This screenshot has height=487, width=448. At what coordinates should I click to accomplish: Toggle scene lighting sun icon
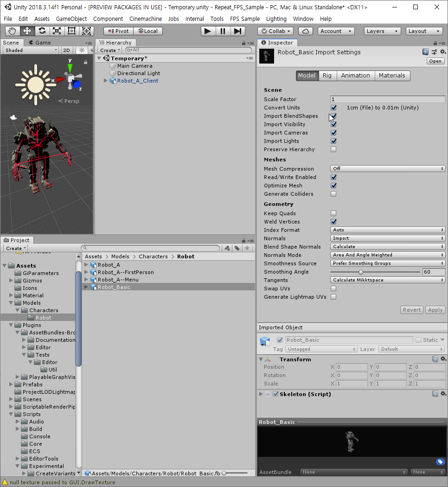(x=82, y=50)
